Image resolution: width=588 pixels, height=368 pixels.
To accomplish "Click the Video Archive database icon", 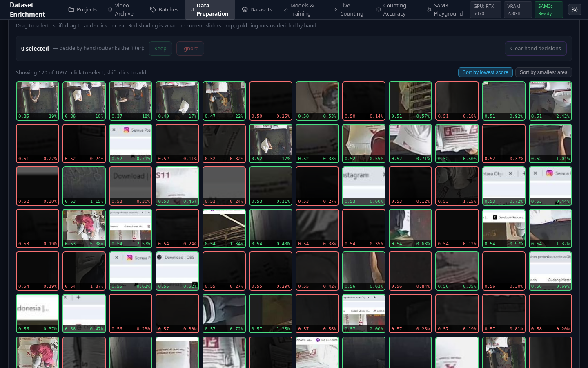I will coord(110,10).
